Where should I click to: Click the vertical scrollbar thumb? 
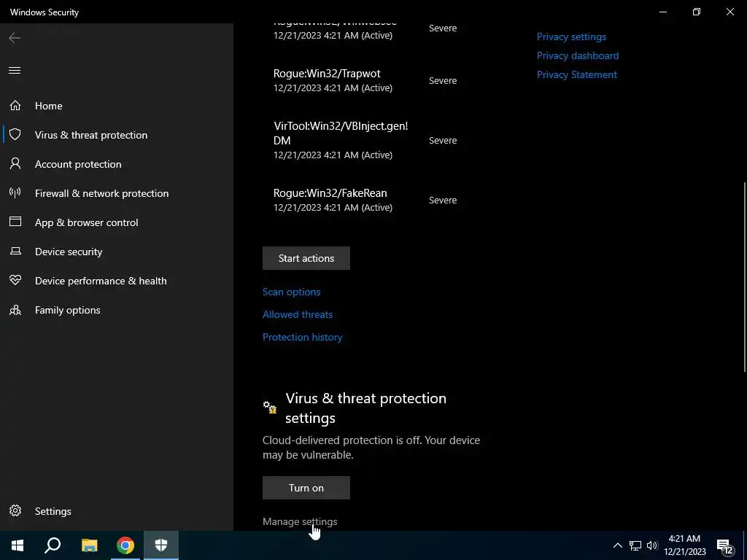click(x=745, y=276)
